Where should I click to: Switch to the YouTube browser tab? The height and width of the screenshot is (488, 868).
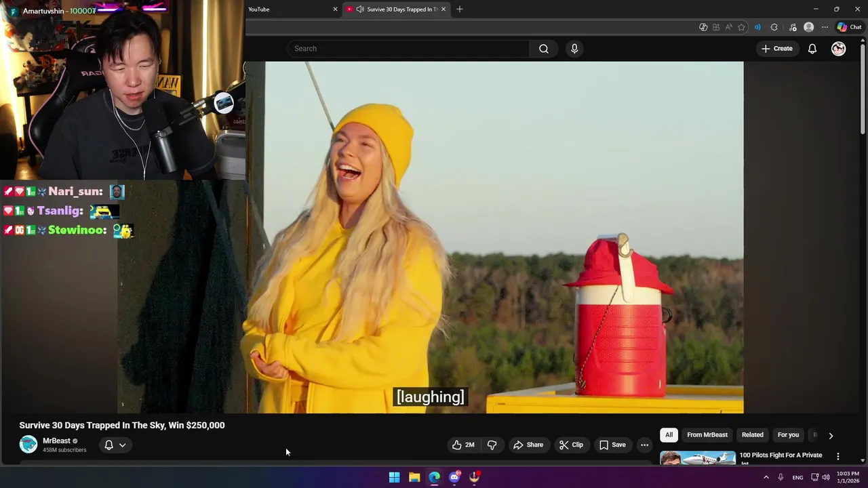coord(292,9)
